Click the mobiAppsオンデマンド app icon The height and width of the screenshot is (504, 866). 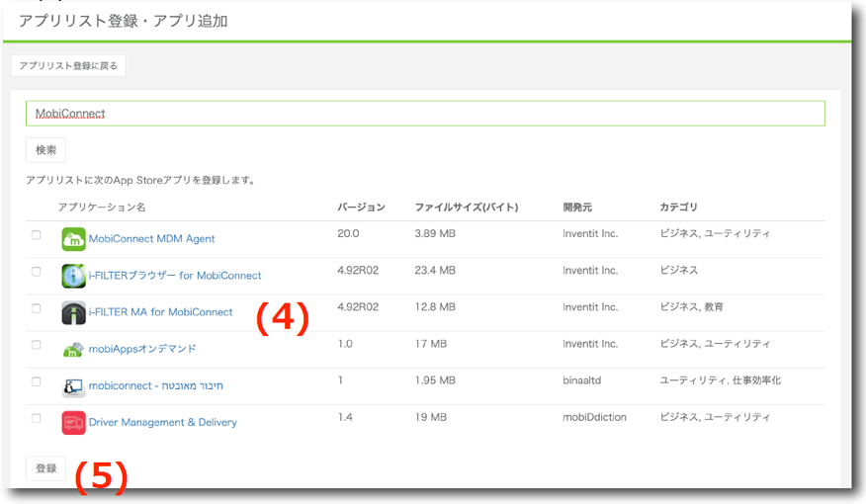[x=73, y=350]
